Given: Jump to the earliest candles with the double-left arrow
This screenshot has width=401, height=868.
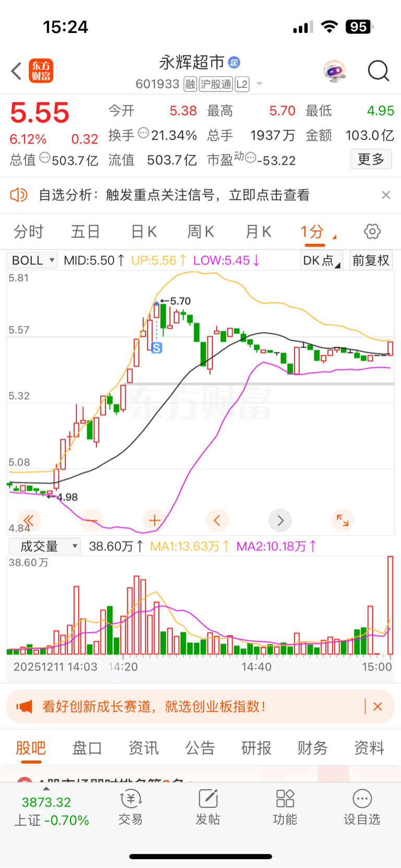Looking at the screenshot, I should 29,520.
